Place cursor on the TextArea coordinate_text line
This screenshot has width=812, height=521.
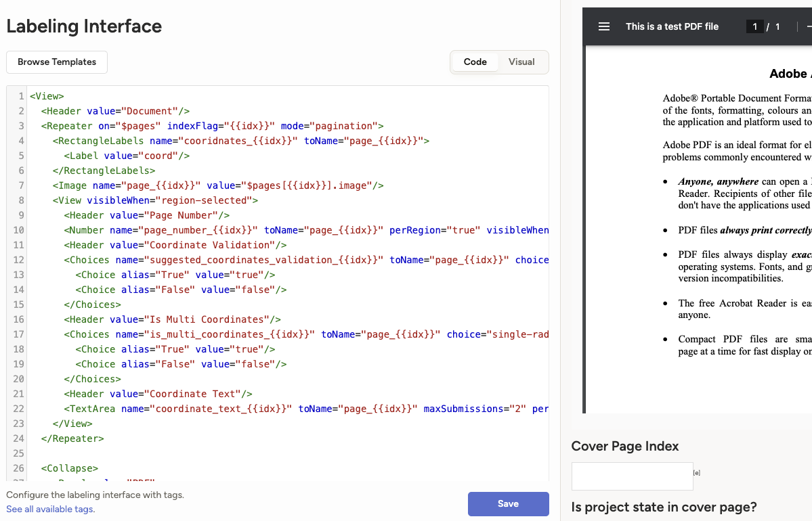click(x=305, y=409)
